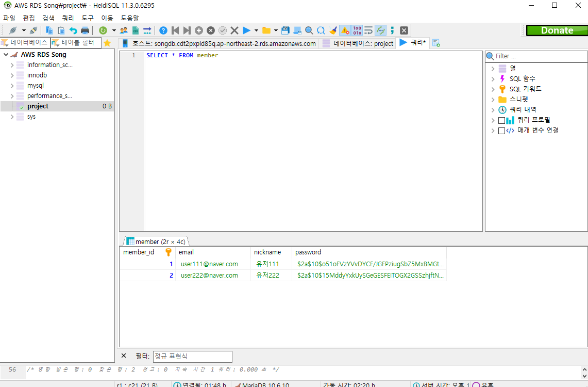Click the magnifier find text icon
Screen dimensions: 588x387
[309, 30]
